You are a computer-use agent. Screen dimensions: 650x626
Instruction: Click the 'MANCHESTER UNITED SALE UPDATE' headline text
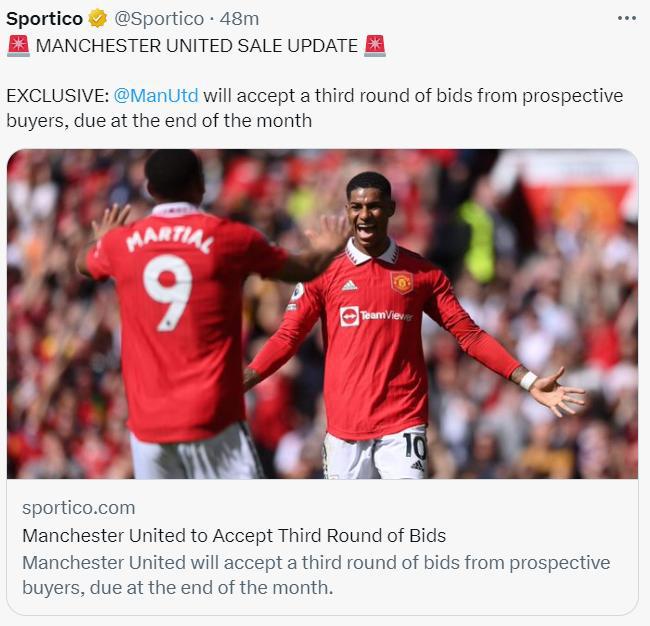tap(196, 46)
